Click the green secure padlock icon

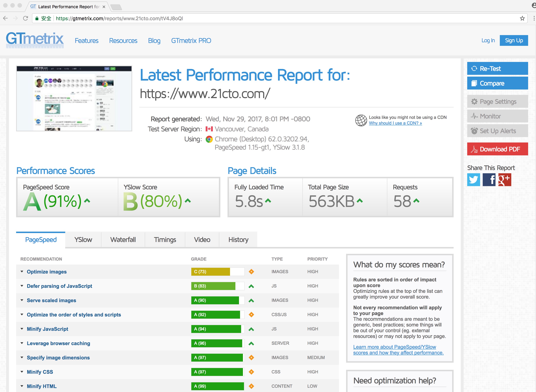(37, 18)
